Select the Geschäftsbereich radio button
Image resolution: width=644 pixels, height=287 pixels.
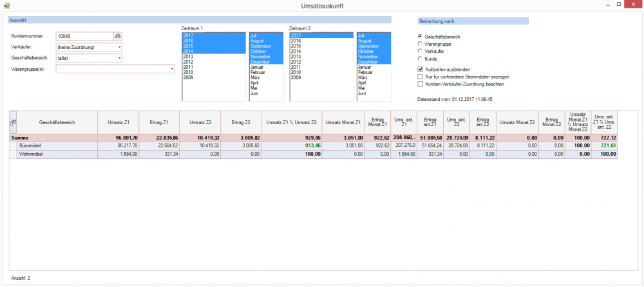420,37
